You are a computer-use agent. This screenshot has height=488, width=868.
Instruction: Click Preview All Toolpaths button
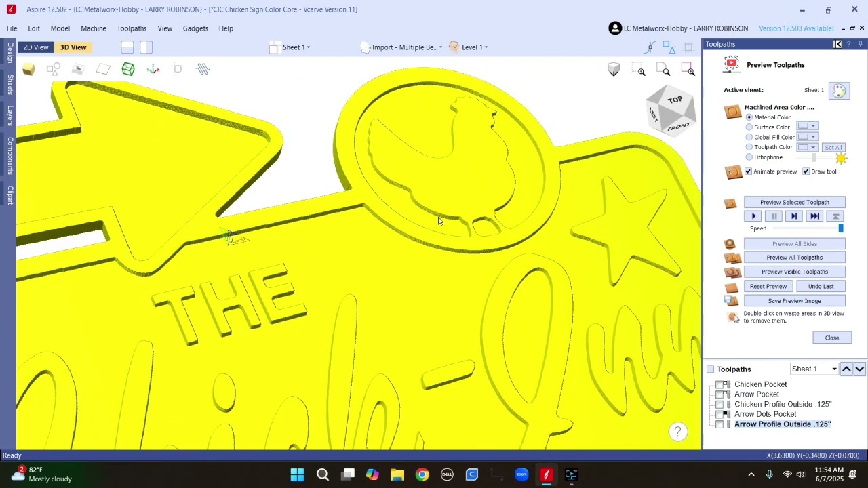(x=794, y=258)
